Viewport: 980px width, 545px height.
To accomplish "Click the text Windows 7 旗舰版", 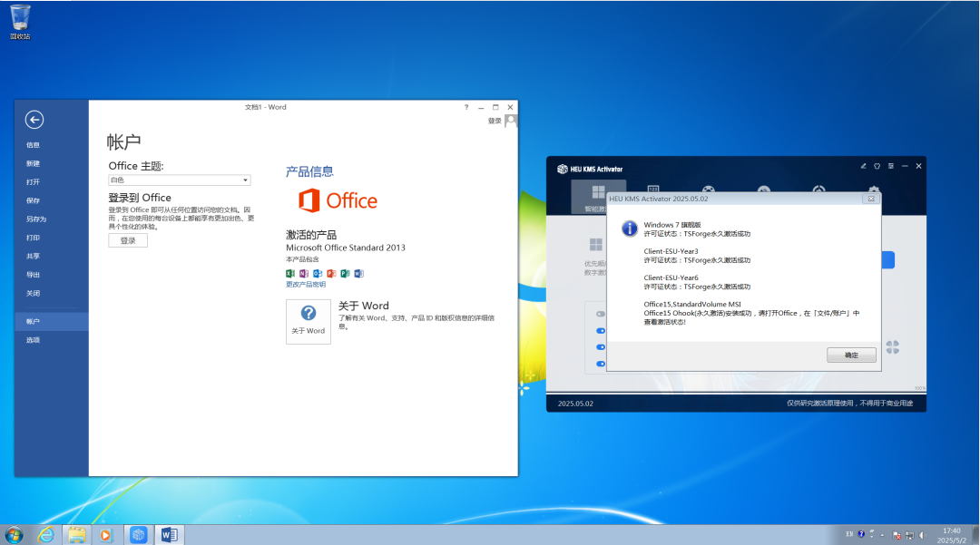I will [x=672, y=225].
